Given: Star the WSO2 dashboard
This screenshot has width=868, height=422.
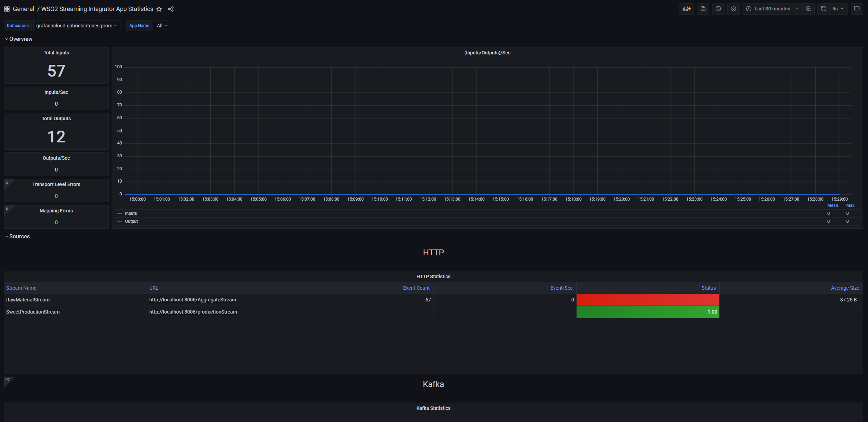Looking at the screenshot, I should [x=159, y=9].
